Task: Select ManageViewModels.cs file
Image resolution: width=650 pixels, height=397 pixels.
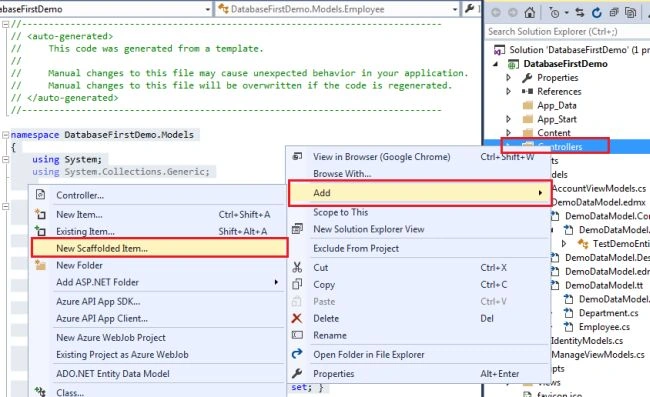Action: click(598, 355)
